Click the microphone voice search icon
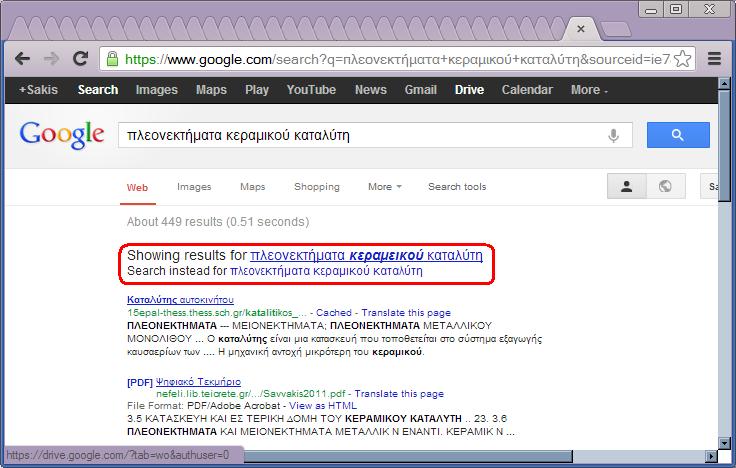Image resolution: width=736 pixels, height=468 pixels. coord(613,135)
